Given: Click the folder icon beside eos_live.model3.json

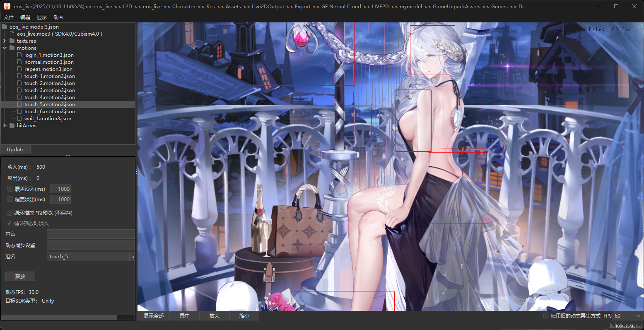Looking at the screenshot, I should pyautogui.click(x=5, y=27).
